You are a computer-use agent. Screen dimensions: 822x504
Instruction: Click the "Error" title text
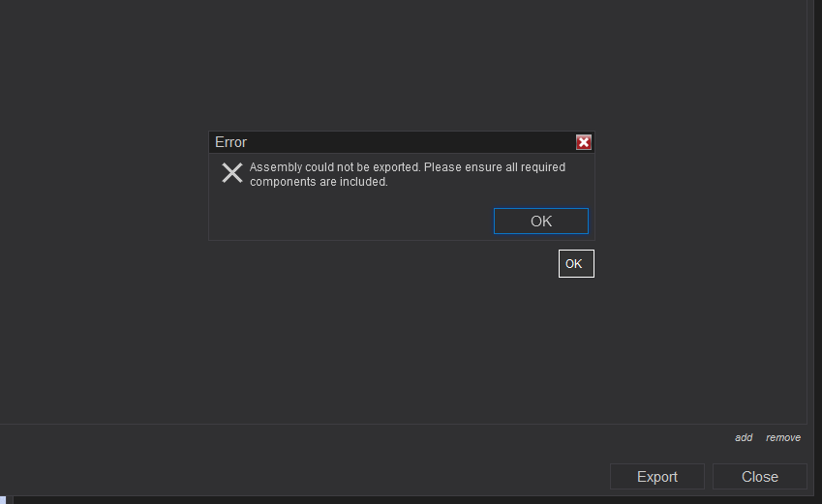[x=231, y=142]
